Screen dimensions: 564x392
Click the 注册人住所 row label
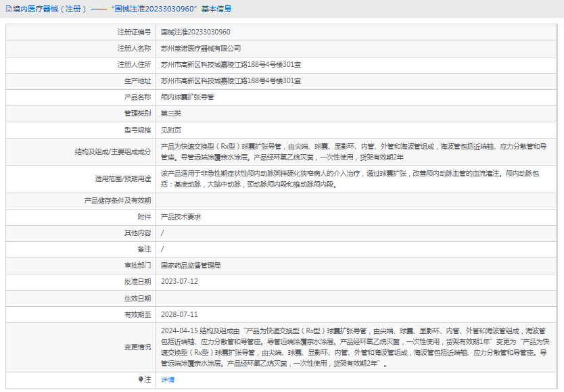coord(134,64)
